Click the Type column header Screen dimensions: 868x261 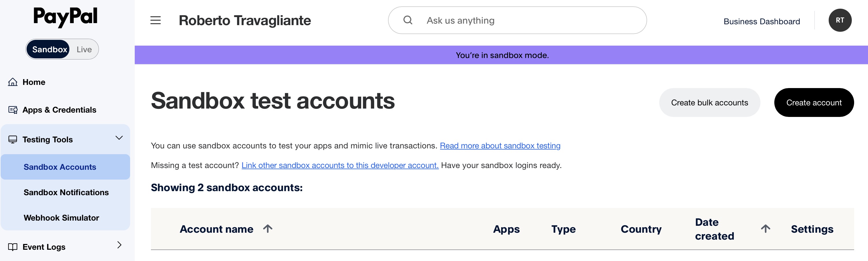(x=564, y=229)
